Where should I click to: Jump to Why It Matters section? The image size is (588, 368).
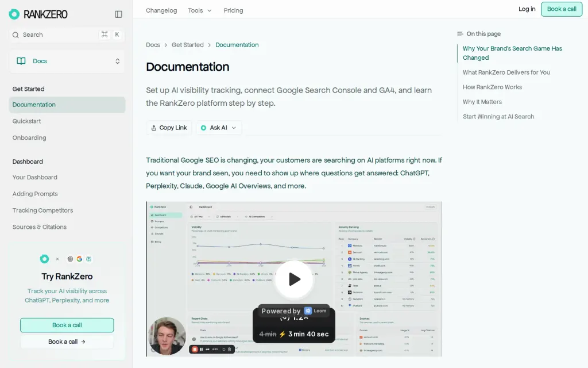point(482,102)
